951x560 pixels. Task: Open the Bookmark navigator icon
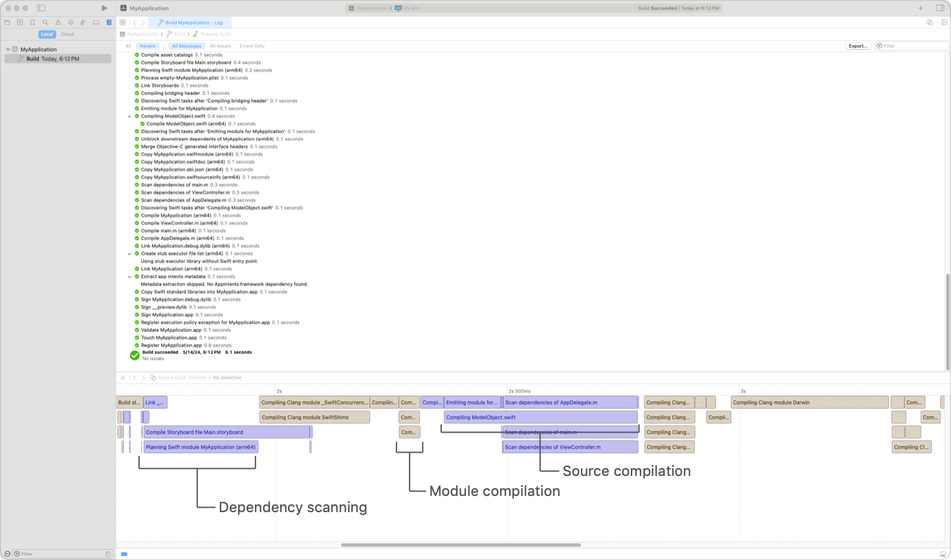32,23
